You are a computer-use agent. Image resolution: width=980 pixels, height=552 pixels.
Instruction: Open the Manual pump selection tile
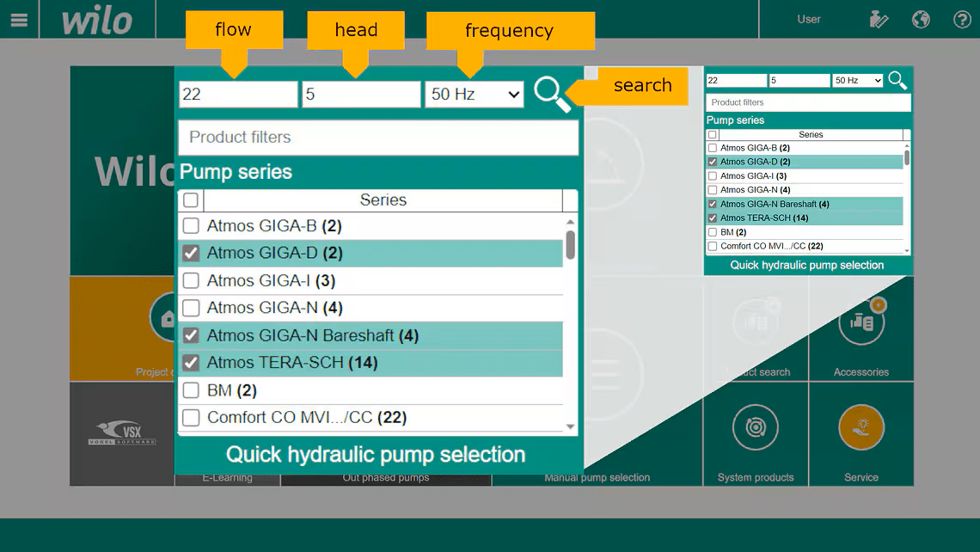tap(597, 477)
